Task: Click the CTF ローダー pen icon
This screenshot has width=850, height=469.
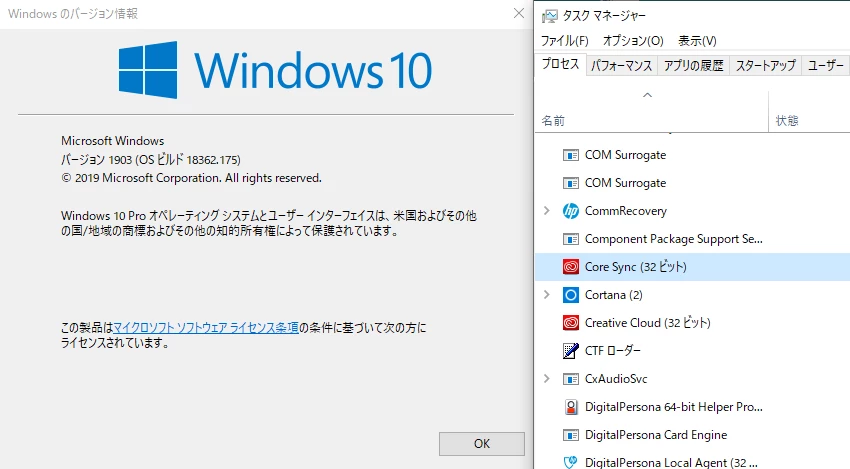Action: [x=570, y=351]
